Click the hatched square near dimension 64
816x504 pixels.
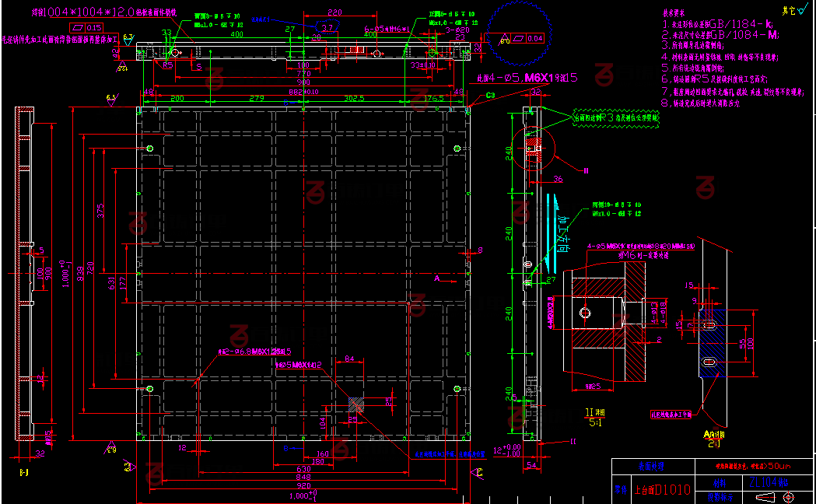pos(357,404)
